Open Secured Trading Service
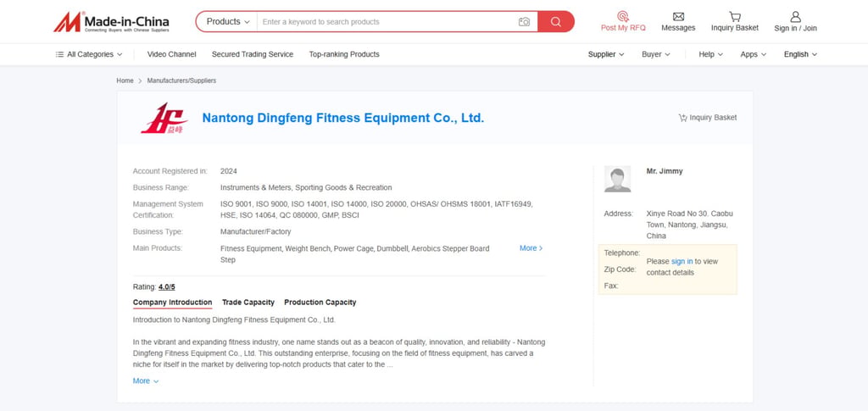This screenshot has width=868, height=411. [253, 54]
